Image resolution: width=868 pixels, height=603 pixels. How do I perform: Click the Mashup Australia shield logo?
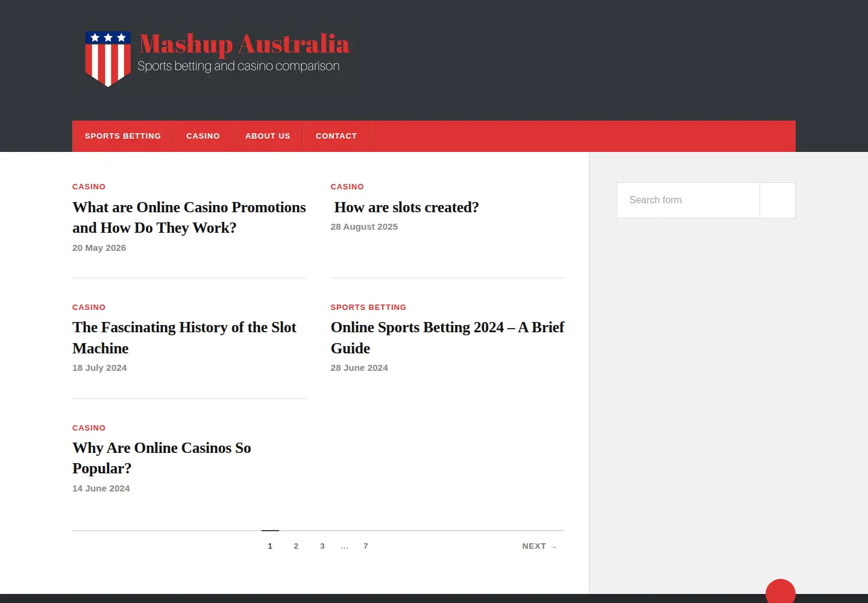click(108, 58)
